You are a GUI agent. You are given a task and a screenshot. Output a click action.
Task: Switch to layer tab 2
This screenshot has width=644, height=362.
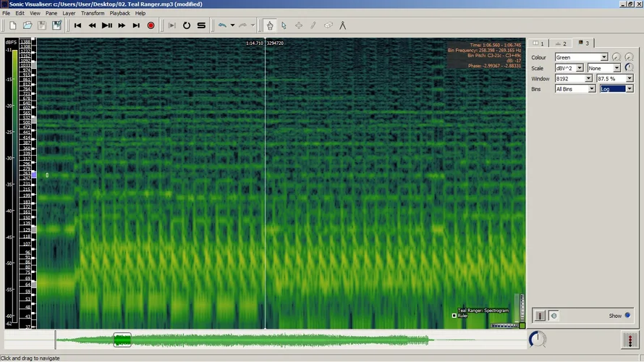pos(561,43)
